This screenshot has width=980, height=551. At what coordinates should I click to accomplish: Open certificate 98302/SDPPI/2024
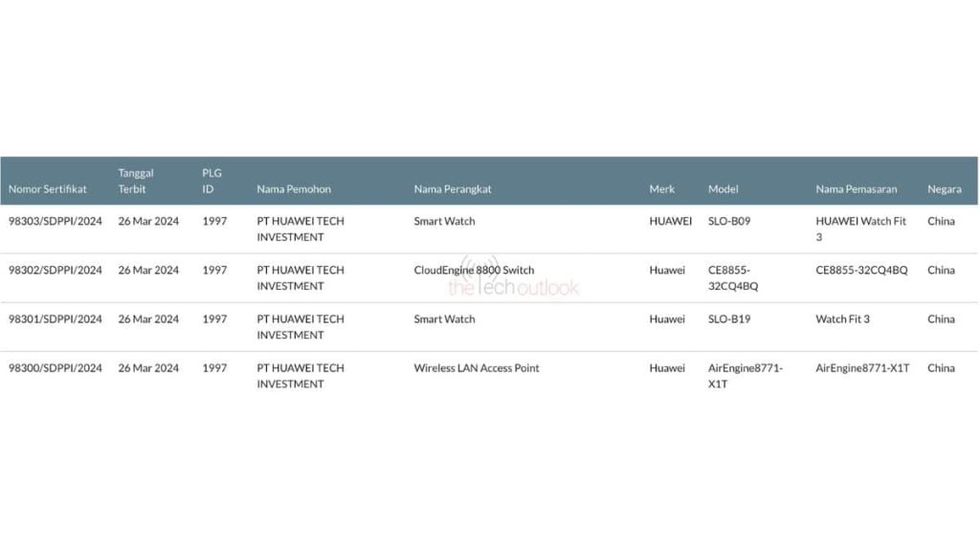[x=56, y=270]
